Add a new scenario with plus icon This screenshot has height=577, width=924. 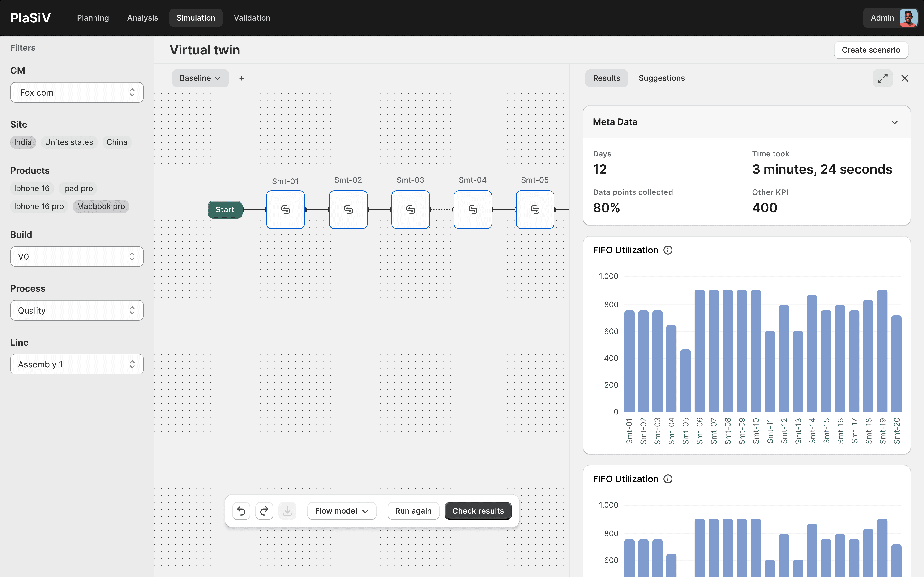(242, 78)
